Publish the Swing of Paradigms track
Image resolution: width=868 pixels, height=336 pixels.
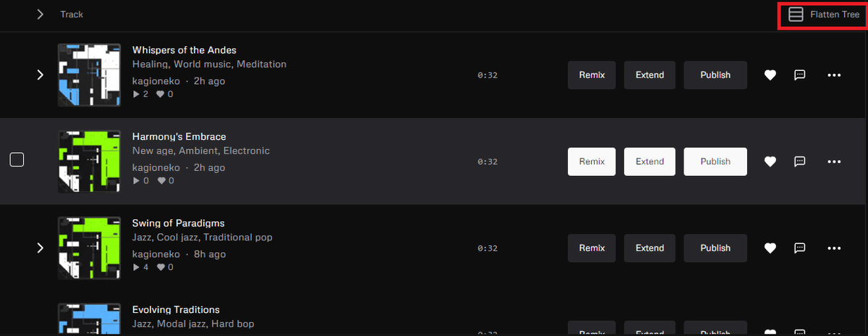[x=715, y=248]
